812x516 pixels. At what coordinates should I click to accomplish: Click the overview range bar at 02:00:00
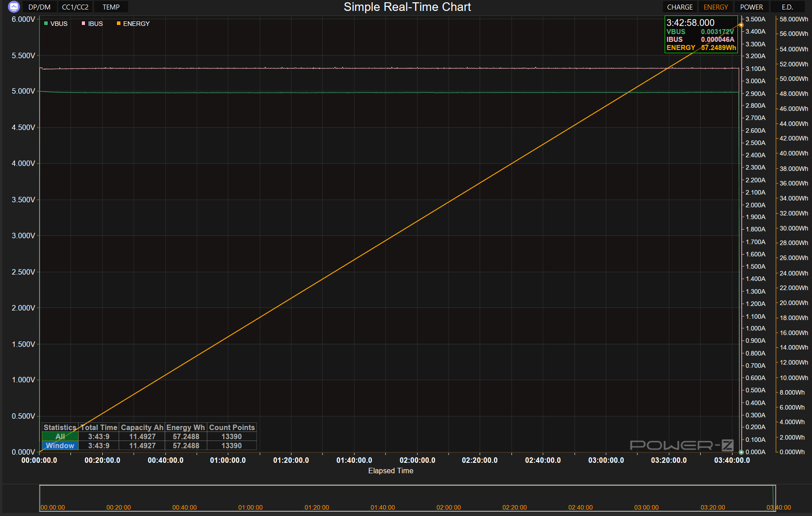[448, 507]
